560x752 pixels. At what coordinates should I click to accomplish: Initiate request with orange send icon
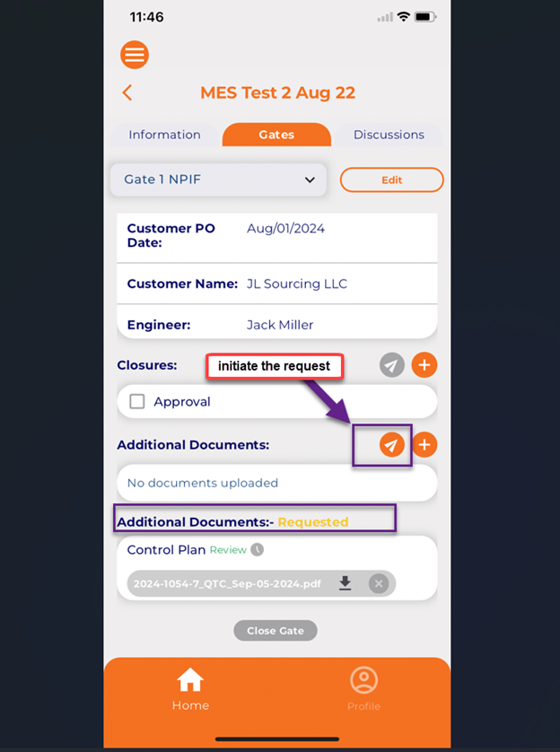(x=391, y=445)
